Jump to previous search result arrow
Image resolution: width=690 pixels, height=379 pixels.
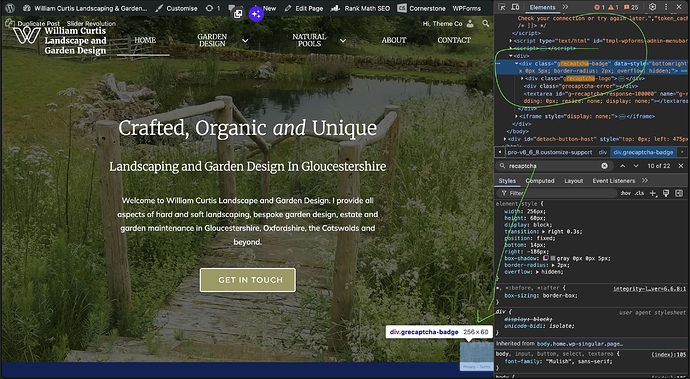(x=622, y=166)
